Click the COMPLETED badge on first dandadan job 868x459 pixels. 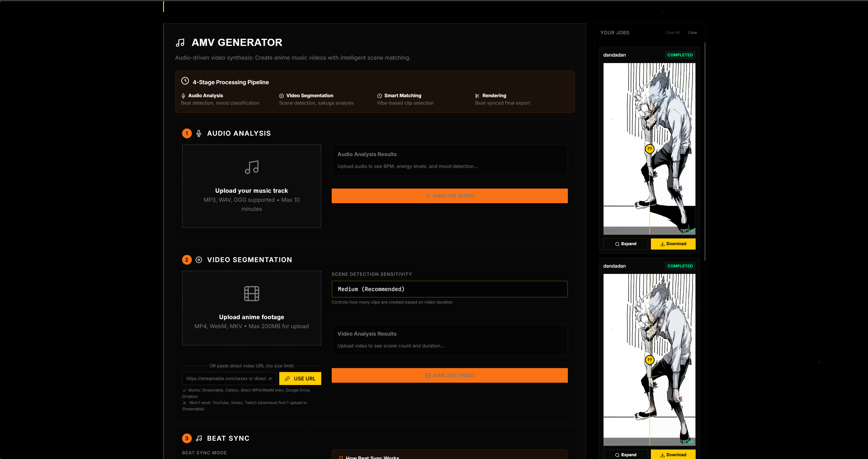680,55
